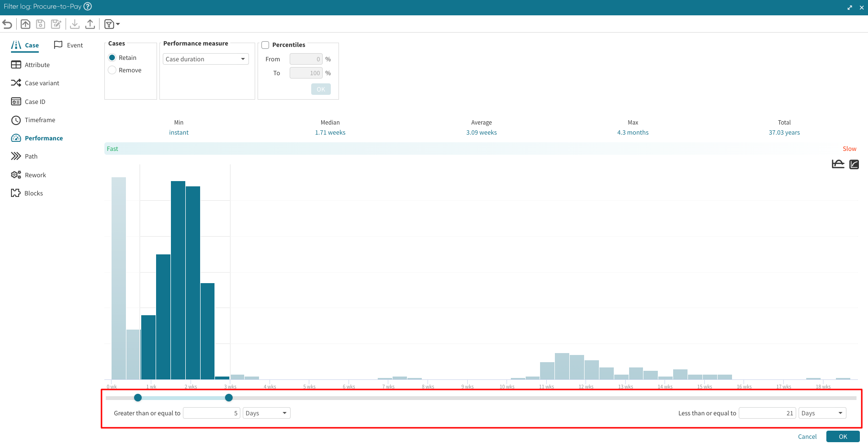The height and width of the screenshot is (446, 868).
Task: Switch to the cumulative curve chart view
Action: coord(854,164)
